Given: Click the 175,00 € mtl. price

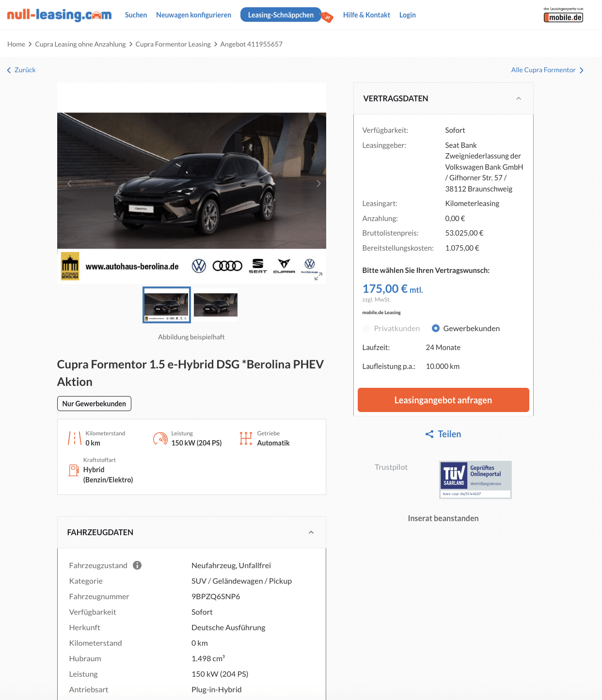Looking at the screenshot, I should pyautogui.click(x=393, y=289).
